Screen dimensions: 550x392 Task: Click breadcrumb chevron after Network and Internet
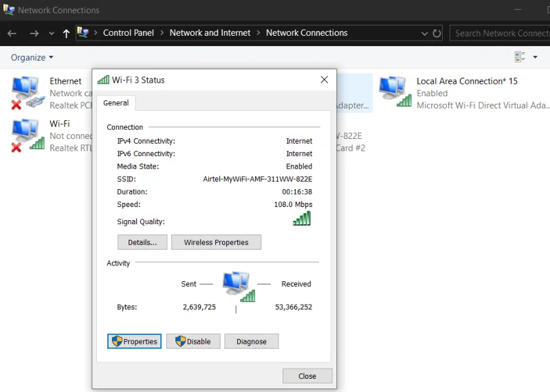pyautogui.click(x=258, y=32)
